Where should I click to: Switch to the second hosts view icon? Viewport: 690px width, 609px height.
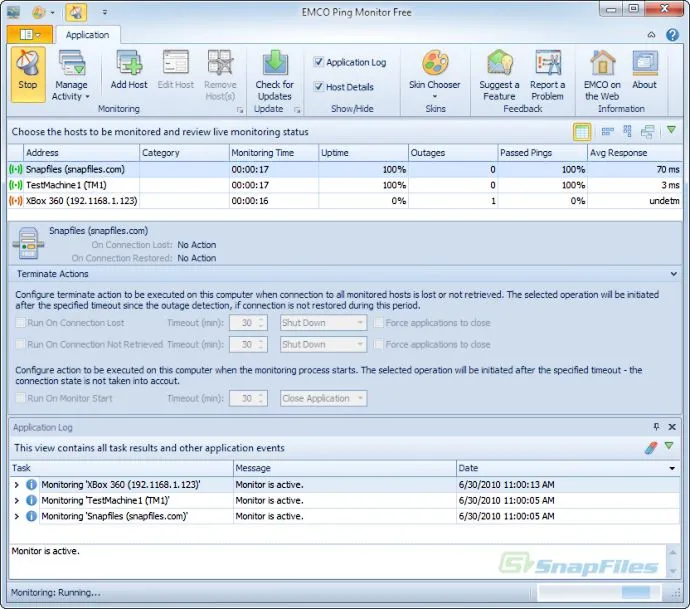pyautogui.click(x=607, y=131)
